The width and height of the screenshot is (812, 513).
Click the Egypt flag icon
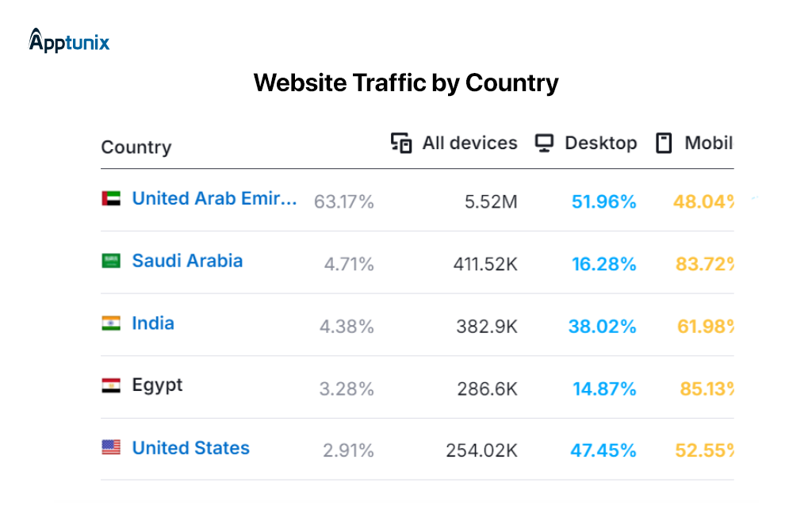click(x=111, y=385)
